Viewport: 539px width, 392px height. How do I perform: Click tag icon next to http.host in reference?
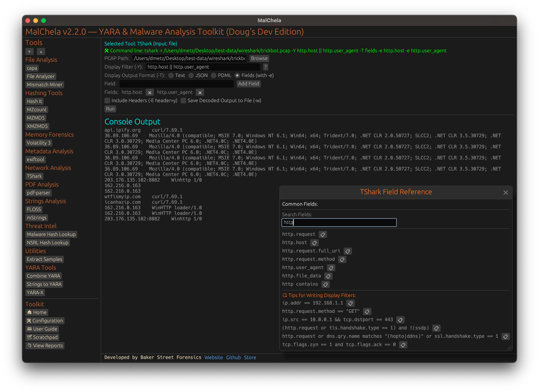[314, 243]
